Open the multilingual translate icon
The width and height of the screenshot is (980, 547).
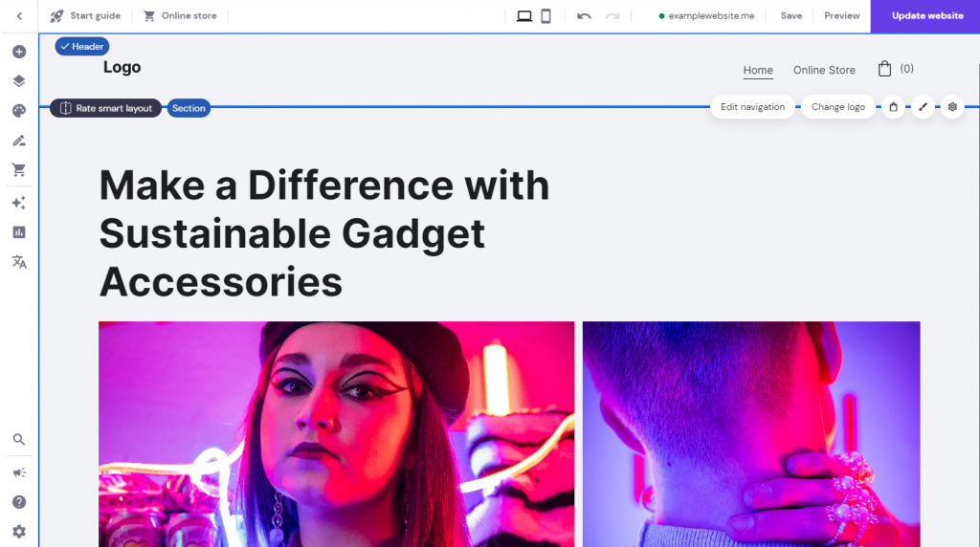19,262
